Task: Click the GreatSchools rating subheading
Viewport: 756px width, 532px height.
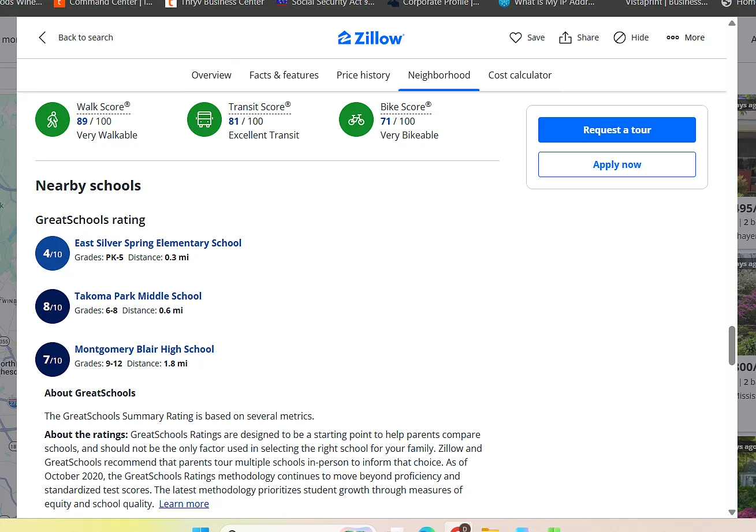Action: (91, 220)
